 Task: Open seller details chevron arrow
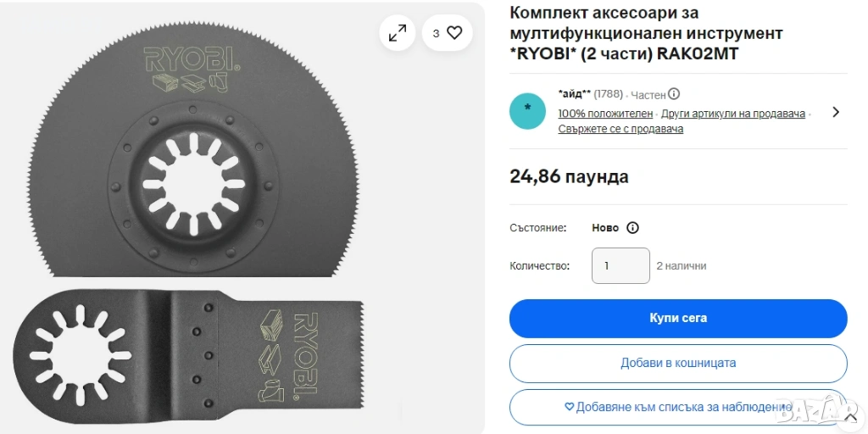tap(835, 112)
